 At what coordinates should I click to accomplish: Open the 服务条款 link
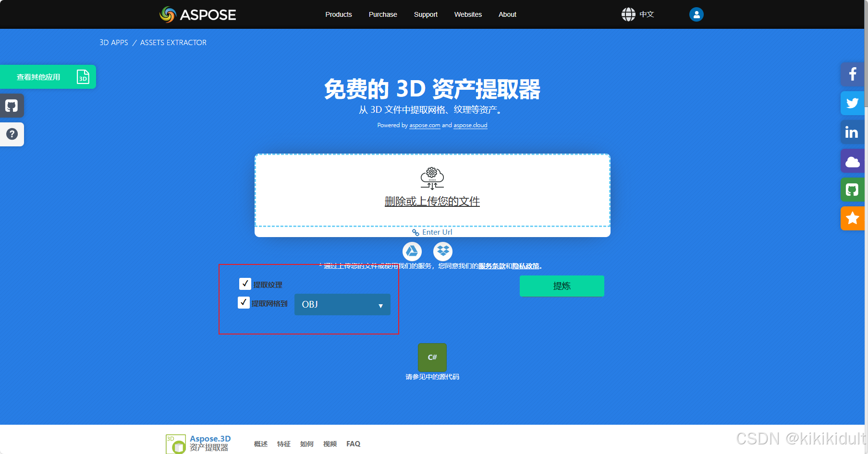click(491, 266)
